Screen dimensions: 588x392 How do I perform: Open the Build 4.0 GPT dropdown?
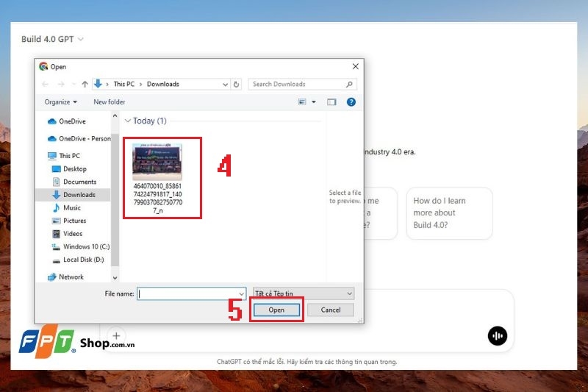tap(52, 39)
